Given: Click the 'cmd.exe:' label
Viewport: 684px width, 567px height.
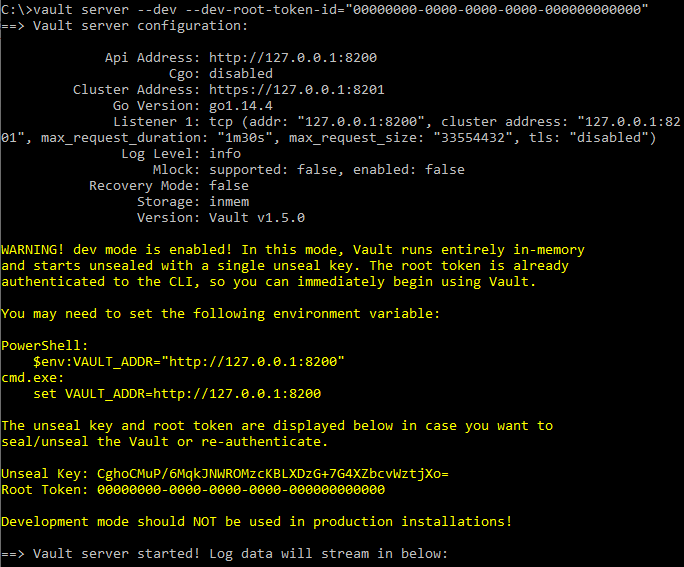Looking at the screenshot, I should (33, 378).
